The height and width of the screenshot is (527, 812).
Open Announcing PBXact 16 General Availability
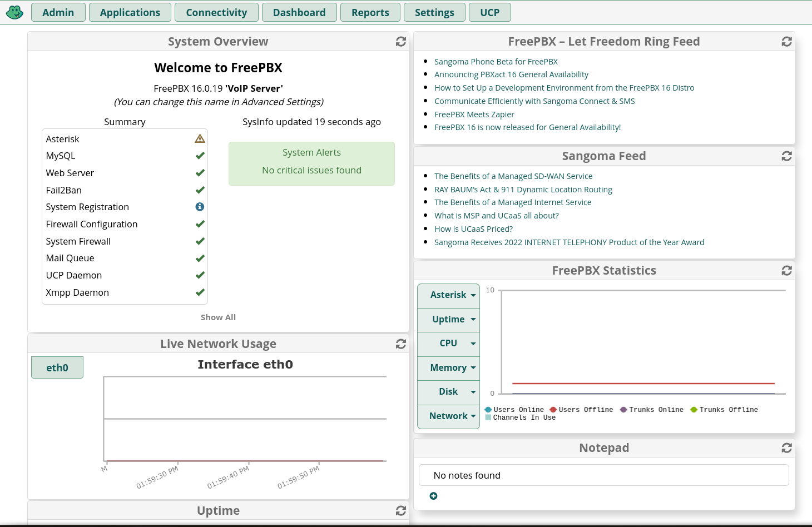click(511, 74)
